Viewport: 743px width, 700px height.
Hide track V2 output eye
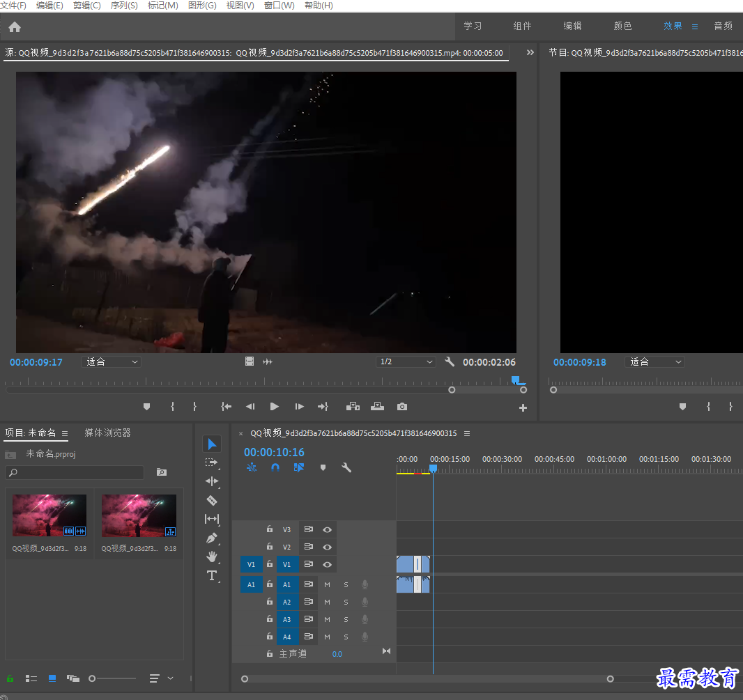pyautogui.click(x=327, y=547)
